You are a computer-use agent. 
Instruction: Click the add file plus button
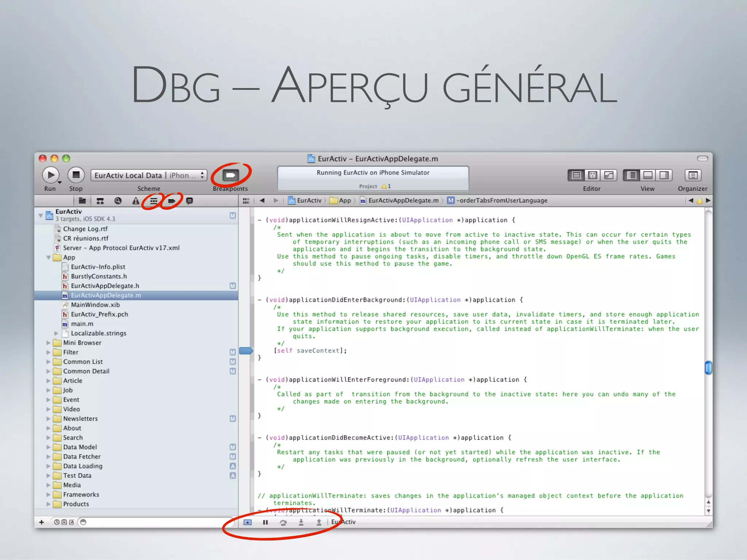pos(42,522)
